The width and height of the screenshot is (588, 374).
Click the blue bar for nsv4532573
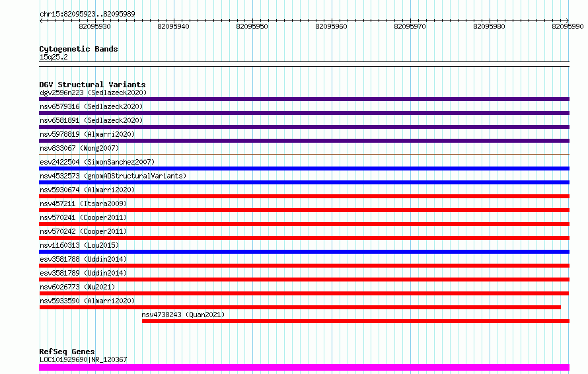(304, 182)
